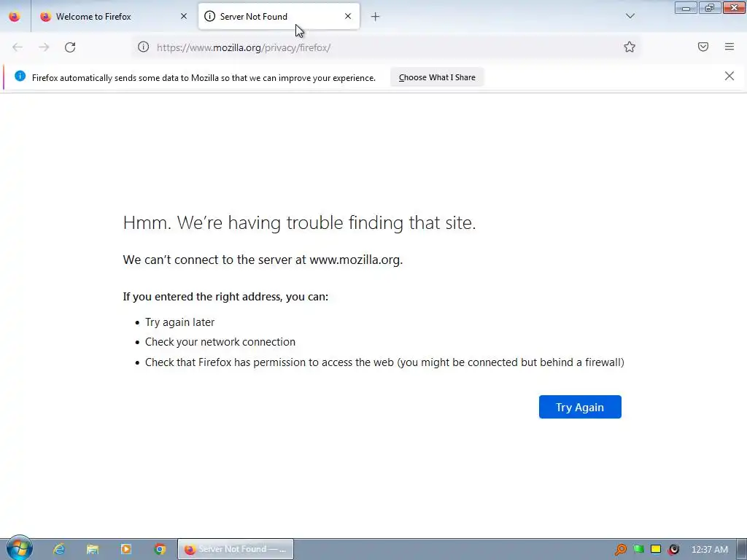Screen dimensions: 747x560
Task: Open the Windows Start menu
Action: 19,548
